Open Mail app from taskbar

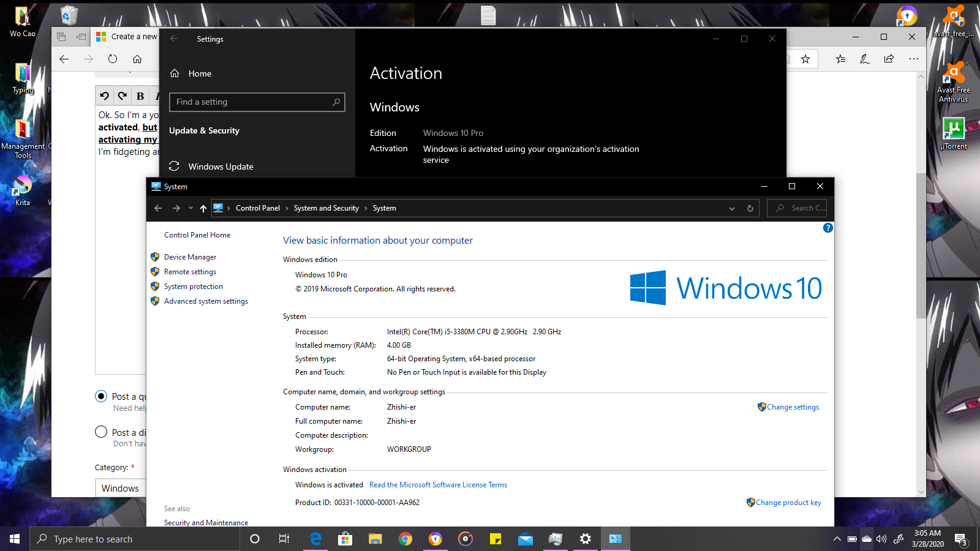(526, 539)
